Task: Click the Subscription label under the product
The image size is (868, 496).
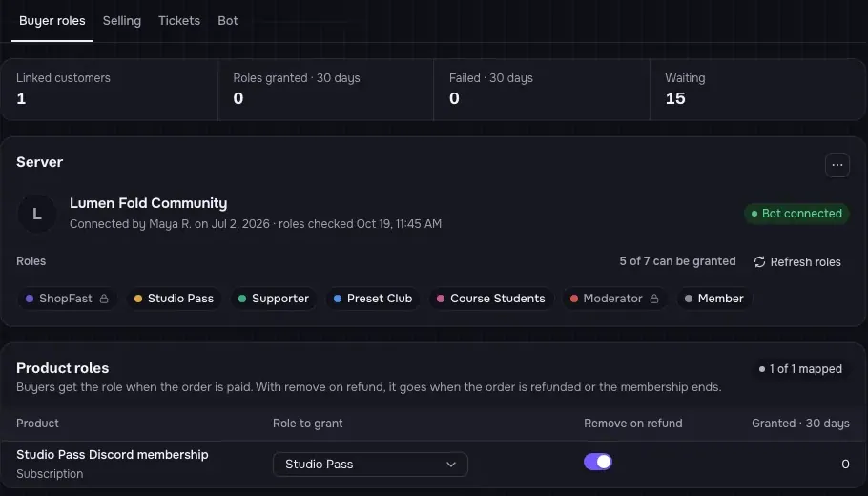Action: [50, 474]
